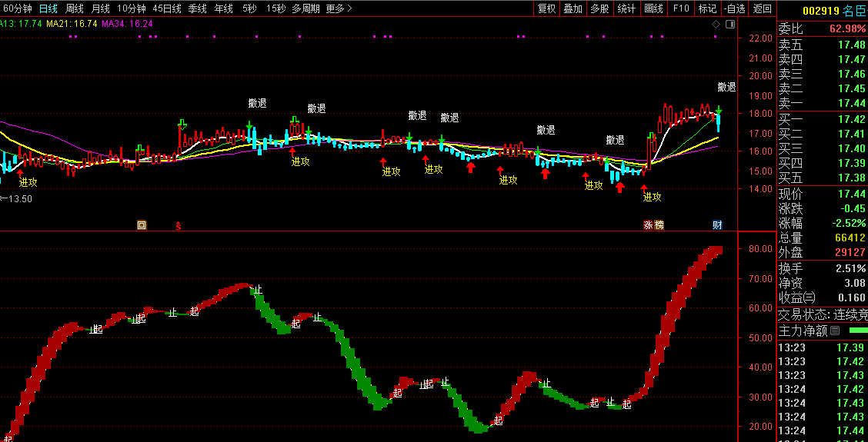Click the list icon next to 主力净额

tap(835, 331)
